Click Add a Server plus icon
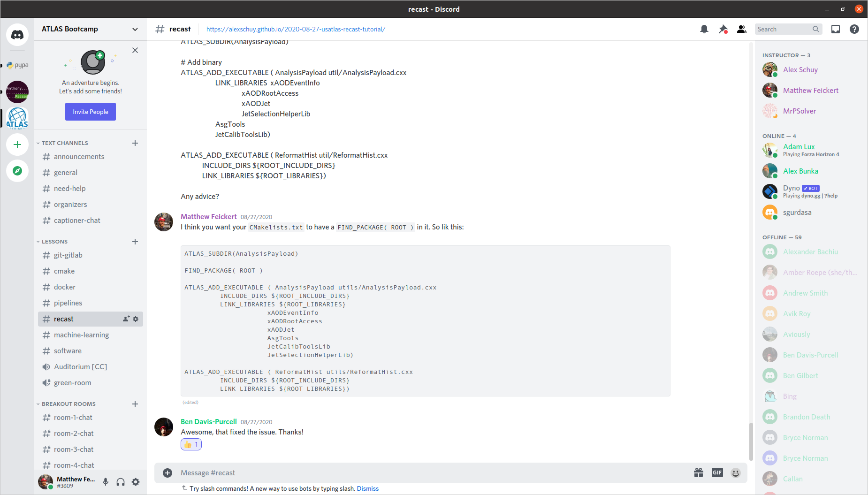Image resolution: width=868 pixels, height=495 pixels. [x=17, y=145]
